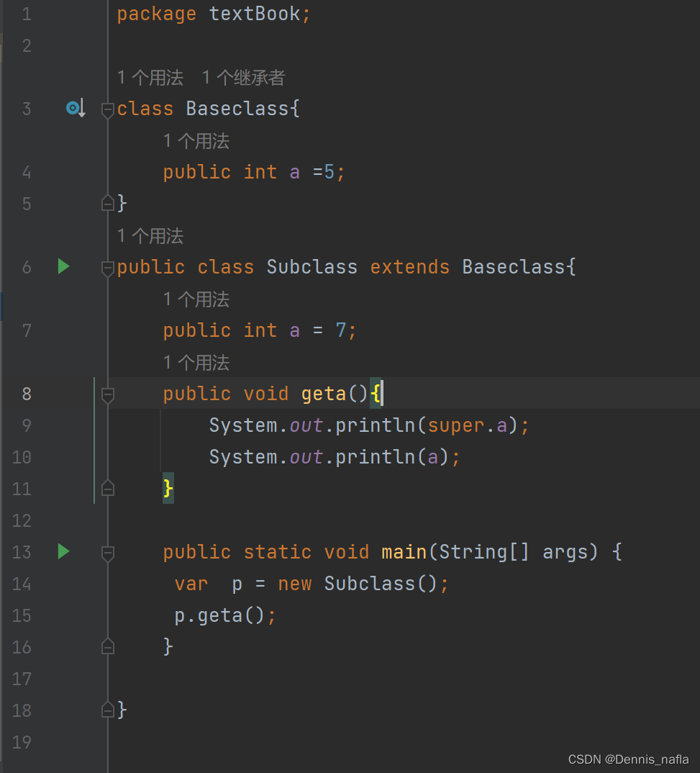Click 'println' on line 10
Viewport: 700px width, 773px height.
[x=376, y=457]
